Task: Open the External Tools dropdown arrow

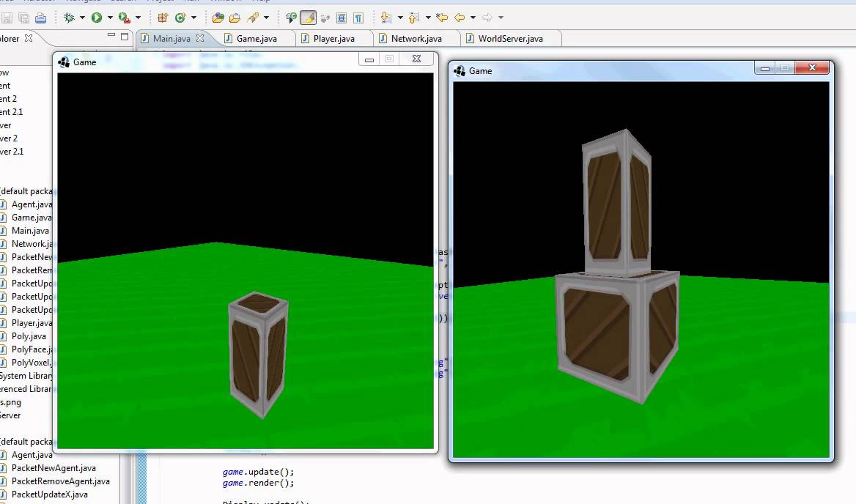Action: pos(138,18)
